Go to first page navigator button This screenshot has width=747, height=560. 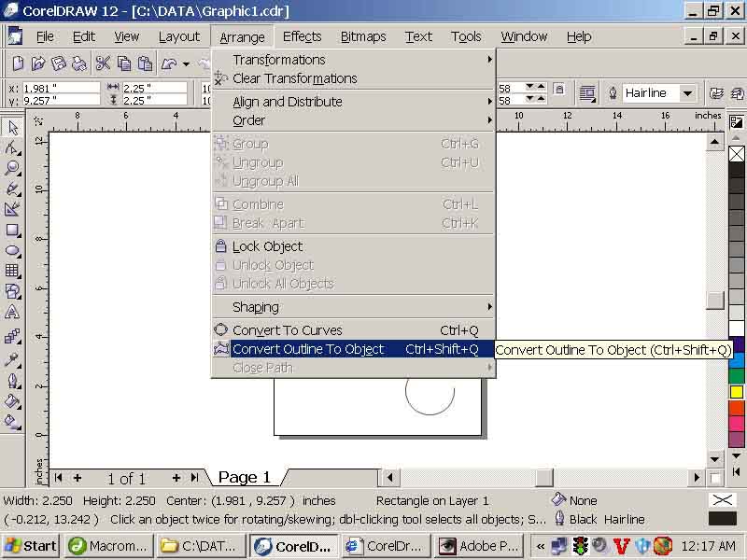[x=58, y=478]
